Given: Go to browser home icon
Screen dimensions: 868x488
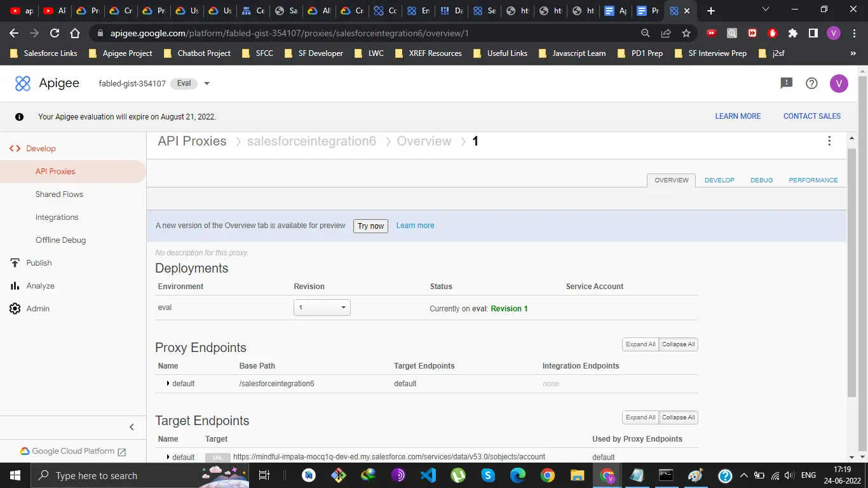Looking at the screenshot, I should click(x=75, y=33).
